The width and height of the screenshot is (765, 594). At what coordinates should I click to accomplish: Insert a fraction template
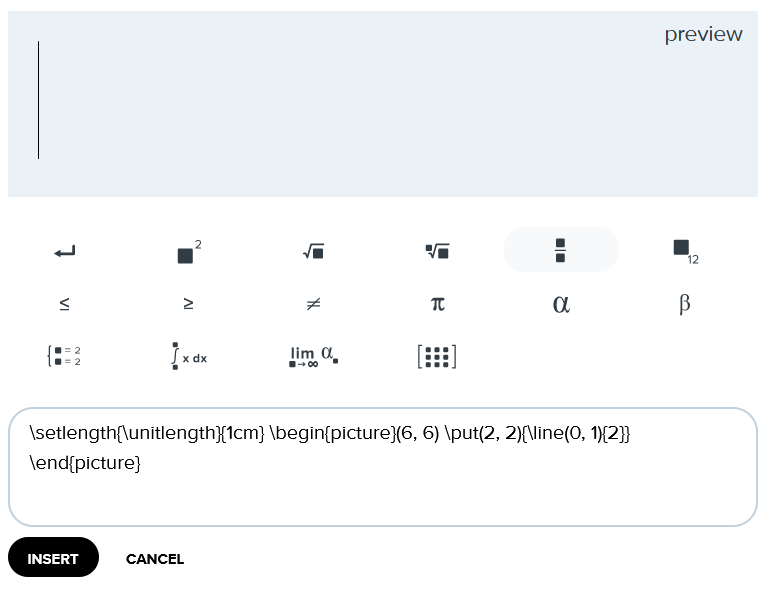point(560,250)
